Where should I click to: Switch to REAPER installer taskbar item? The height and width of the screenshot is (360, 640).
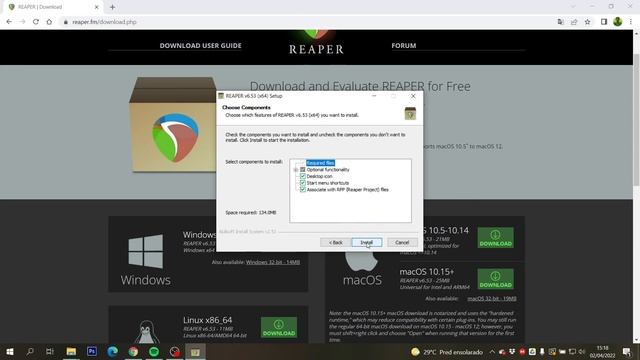[195, 351]
